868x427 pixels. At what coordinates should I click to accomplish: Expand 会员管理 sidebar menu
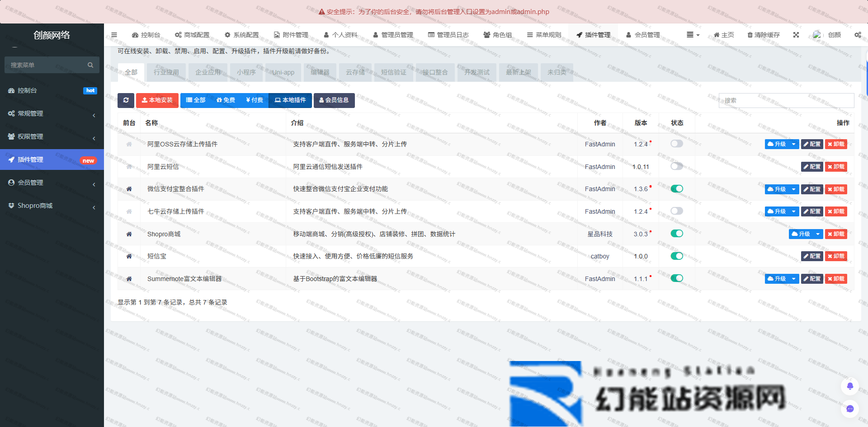coord(52,183)
